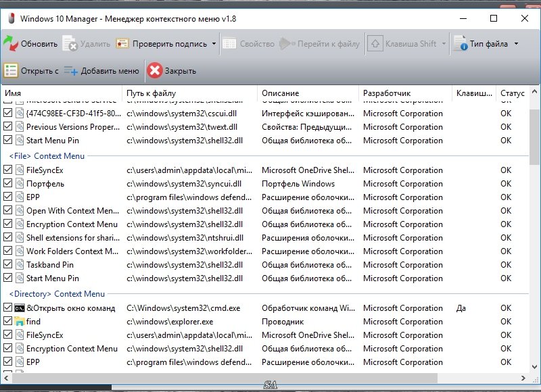Sort by the Статус column header

(513, 93)
